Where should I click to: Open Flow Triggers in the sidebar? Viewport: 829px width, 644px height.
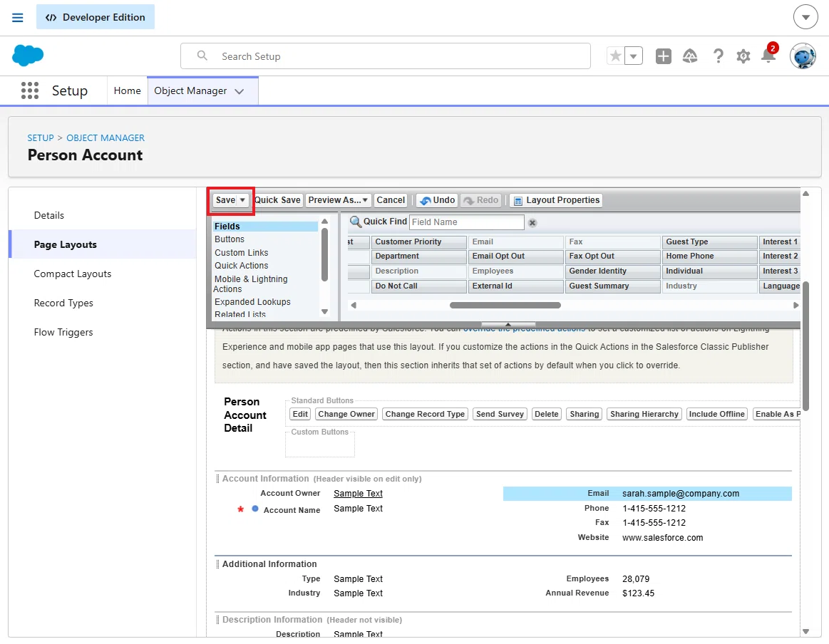pos(63,332)
